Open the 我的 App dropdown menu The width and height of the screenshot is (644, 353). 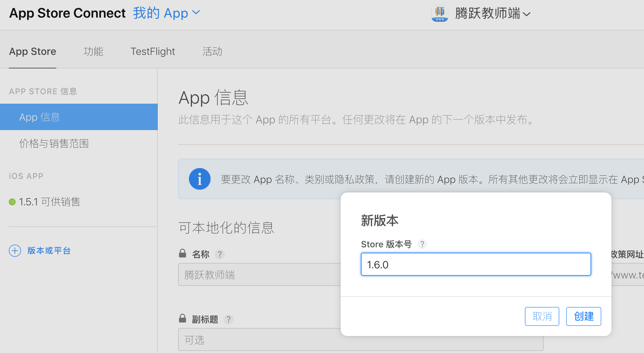point(167,13)
